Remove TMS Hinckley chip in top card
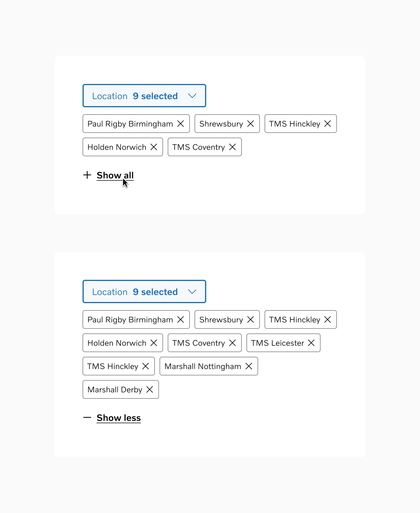 point(328,124)
